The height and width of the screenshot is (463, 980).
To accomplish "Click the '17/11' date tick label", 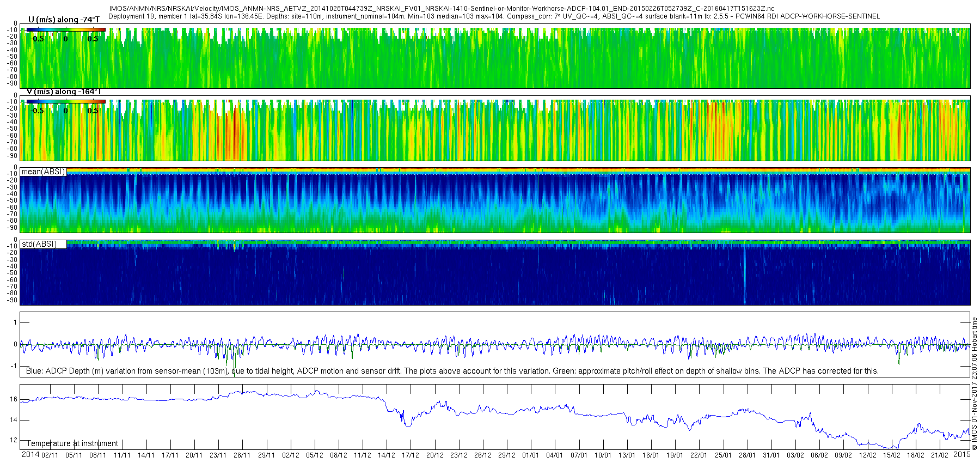I will (170, 455).
